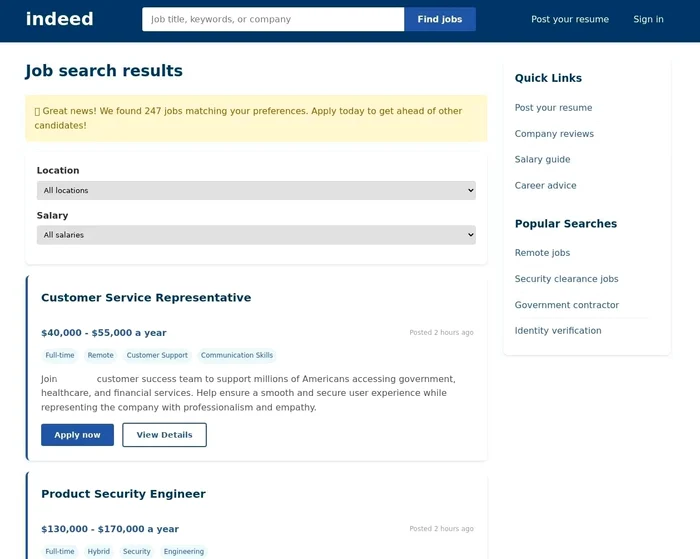Apply now to Customer Service Representative
Image resolution: width=700 pixels, height=559 pixels.
click(x=77, y=435)
